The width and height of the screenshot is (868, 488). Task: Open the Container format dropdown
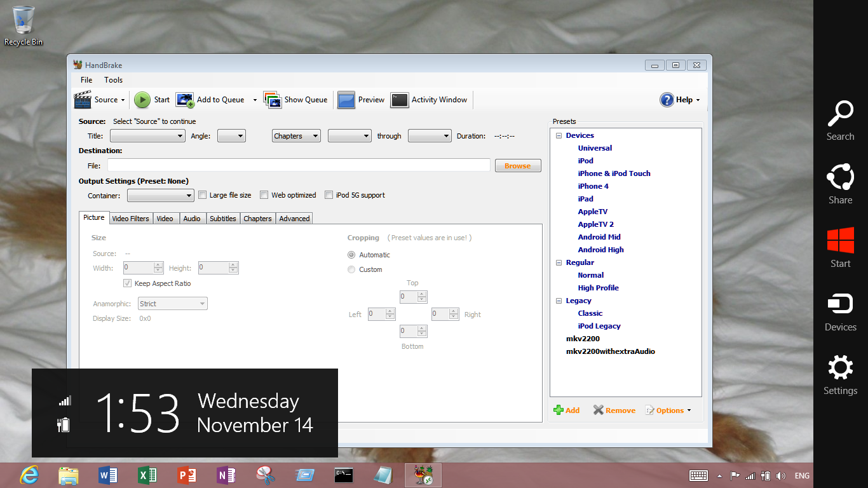pos(160,195)
